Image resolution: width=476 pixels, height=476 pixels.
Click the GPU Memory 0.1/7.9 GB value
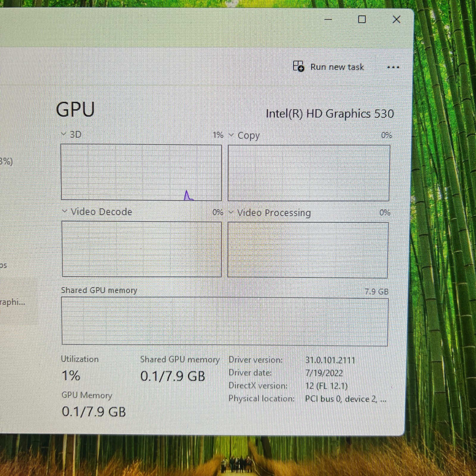(x=94, y=412)
